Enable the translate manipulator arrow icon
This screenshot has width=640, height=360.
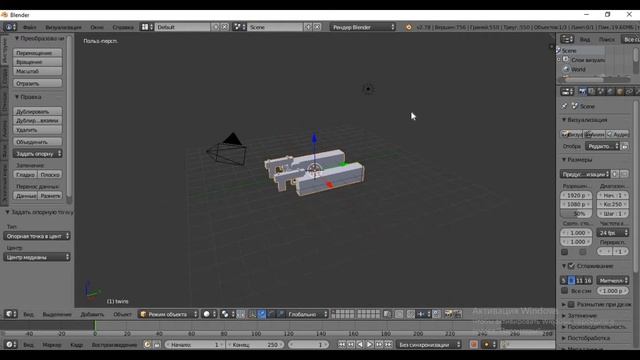pos(262,314)
